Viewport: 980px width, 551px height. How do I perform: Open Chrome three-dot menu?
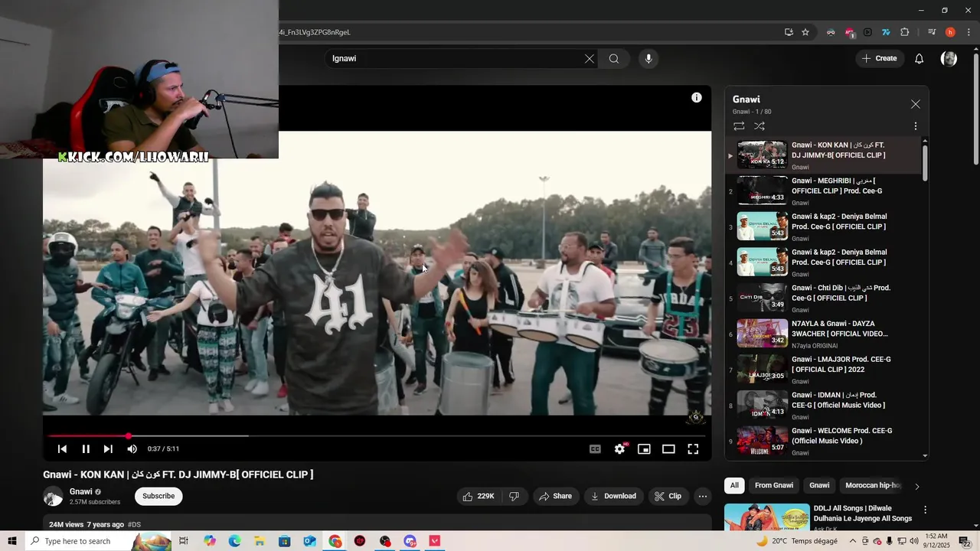tap(969, 32)
